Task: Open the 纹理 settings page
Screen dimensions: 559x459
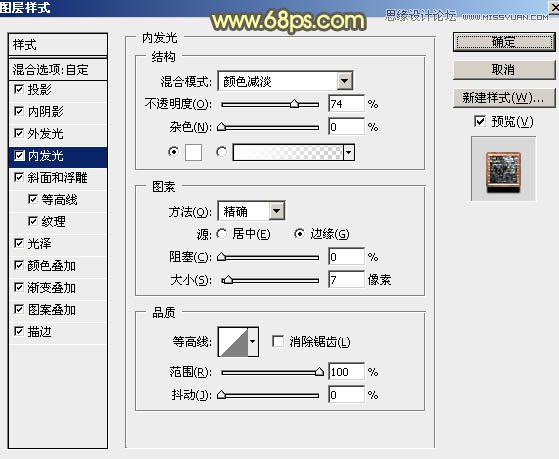Action: tap(53, 221)
